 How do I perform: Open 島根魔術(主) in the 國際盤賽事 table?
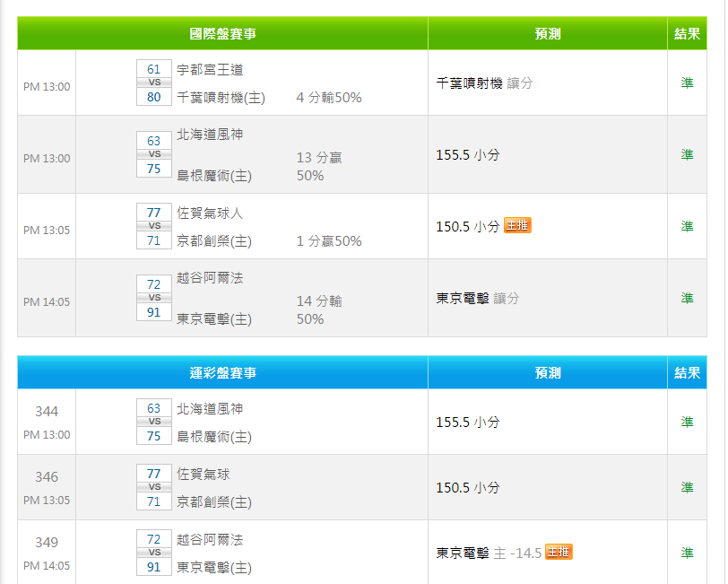point(214,176)
